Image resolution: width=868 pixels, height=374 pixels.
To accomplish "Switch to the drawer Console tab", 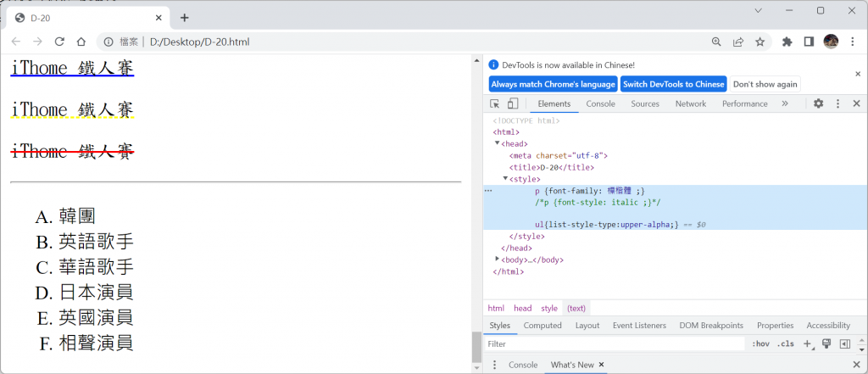I will [523, 365].
